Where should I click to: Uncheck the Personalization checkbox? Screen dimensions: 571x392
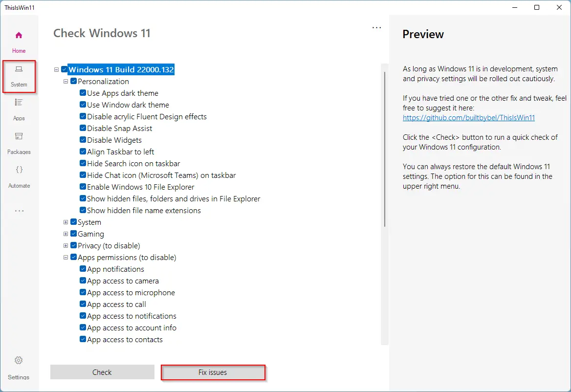tap(73, 81)
